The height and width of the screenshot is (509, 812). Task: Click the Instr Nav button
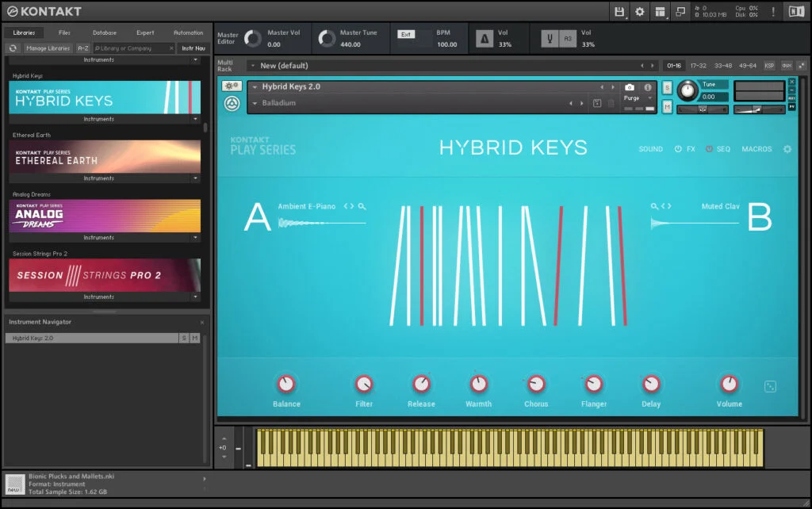pyautogui.click(x=193, y=48)
